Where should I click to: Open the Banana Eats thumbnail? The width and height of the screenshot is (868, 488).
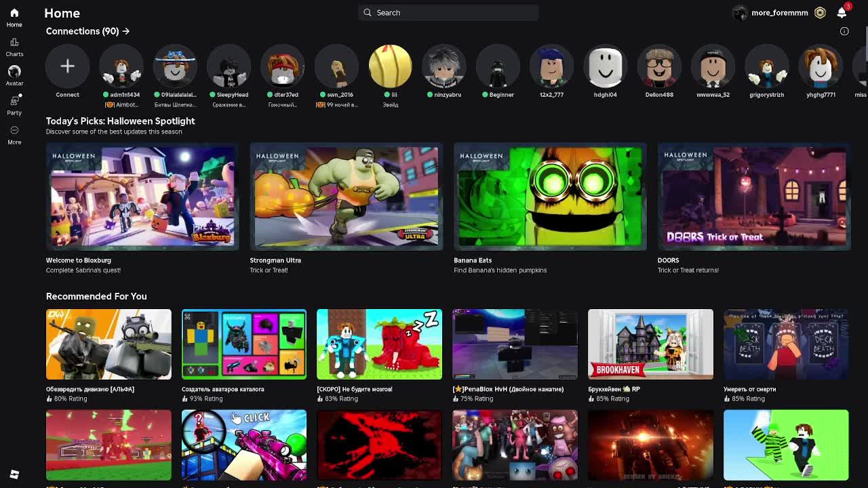pyautogui.click(x=550, y=197)
